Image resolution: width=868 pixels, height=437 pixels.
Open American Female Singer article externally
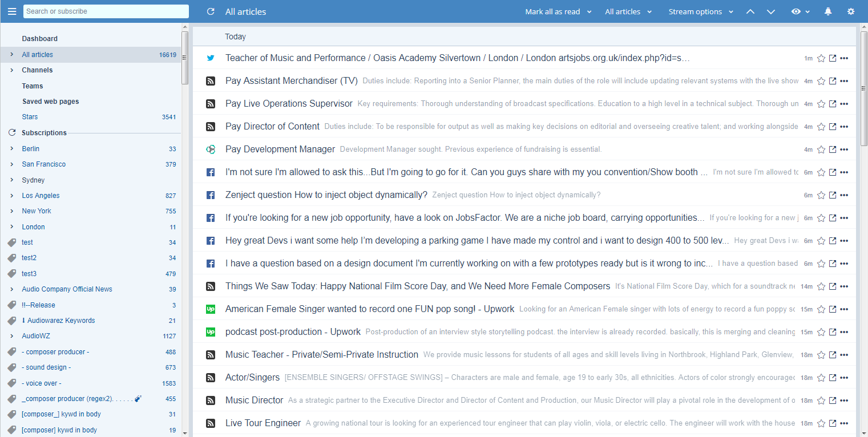[833, 309]
